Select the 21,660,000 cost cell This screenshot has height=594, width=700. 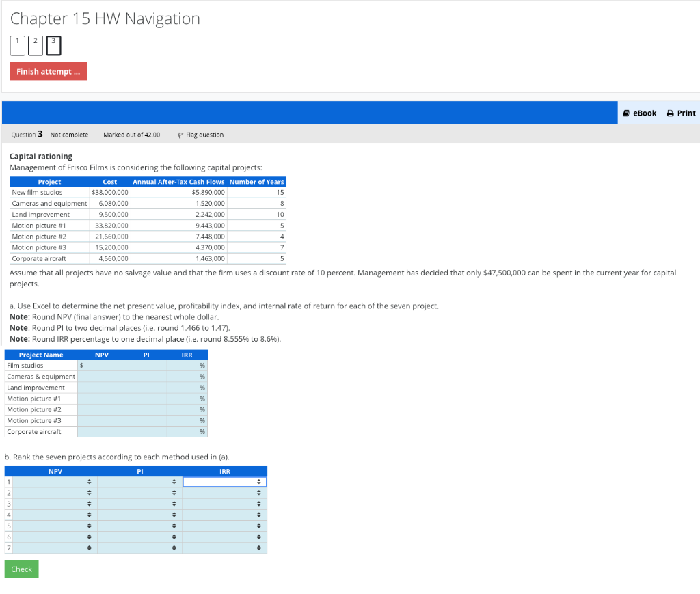pyautogui.click(x=110, y=237)
